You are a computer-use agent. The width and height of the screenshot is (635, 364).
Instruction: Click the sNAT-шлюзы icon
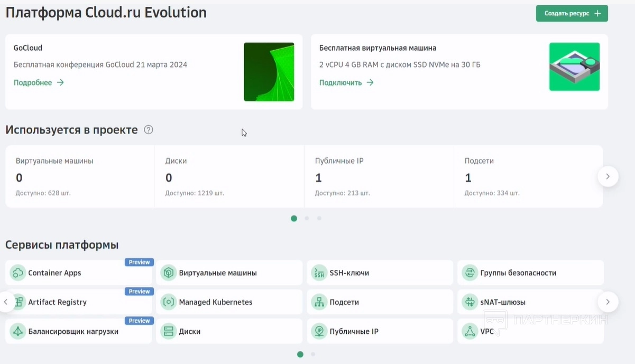[x=470, y=302]
